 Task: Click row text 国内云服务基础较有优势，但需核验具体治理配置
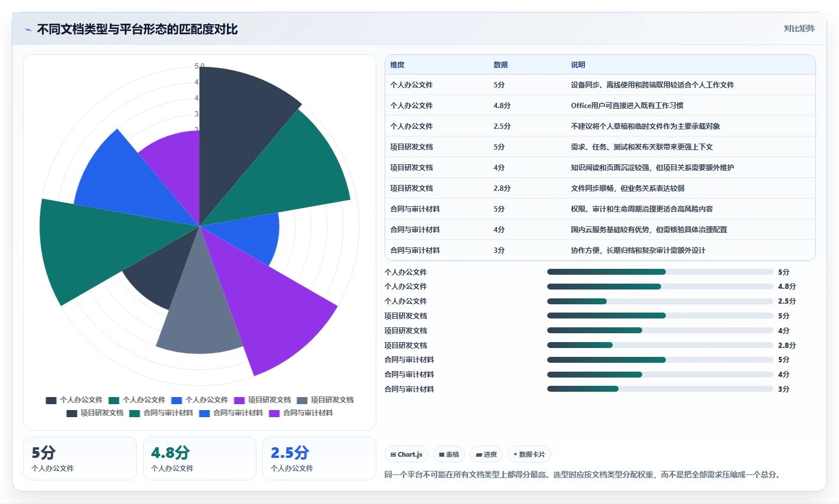point(649,230)
